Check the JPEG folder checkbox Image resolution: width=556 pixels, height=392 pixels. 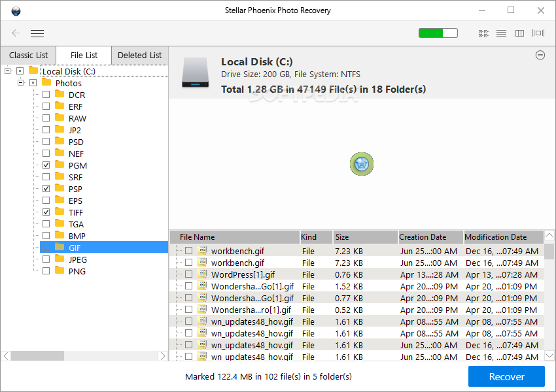pyautogui.click(x=46, y=259)
